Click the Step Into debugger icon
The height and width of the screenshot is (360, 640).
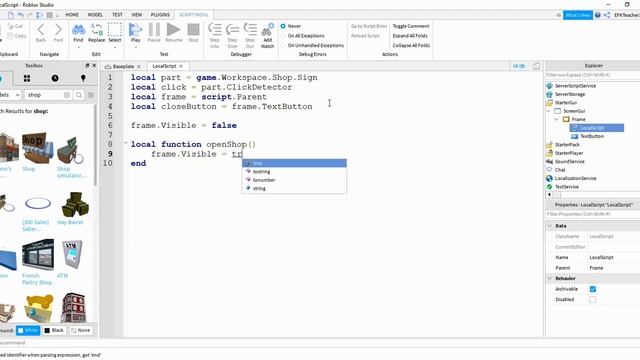215,30
